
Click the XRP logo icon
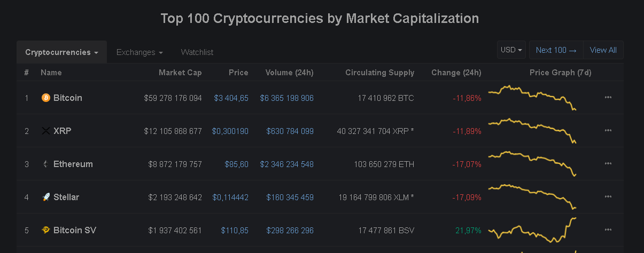45,131
